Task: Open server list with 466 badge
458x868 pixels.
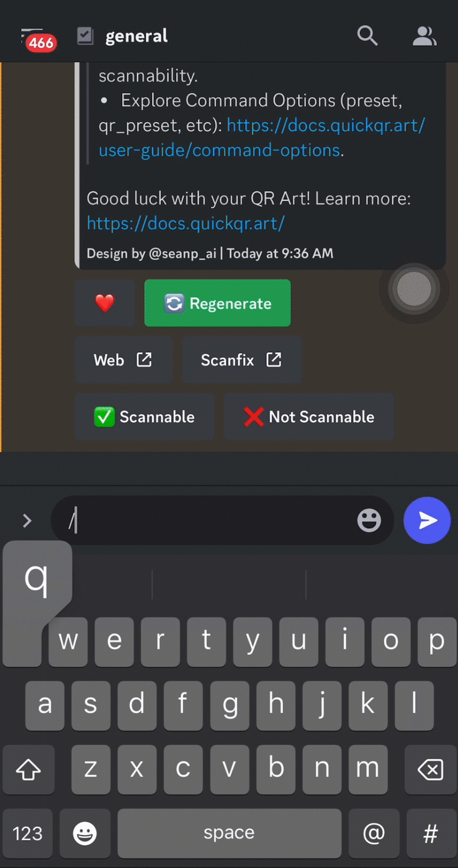Action: tap(39, 40)
